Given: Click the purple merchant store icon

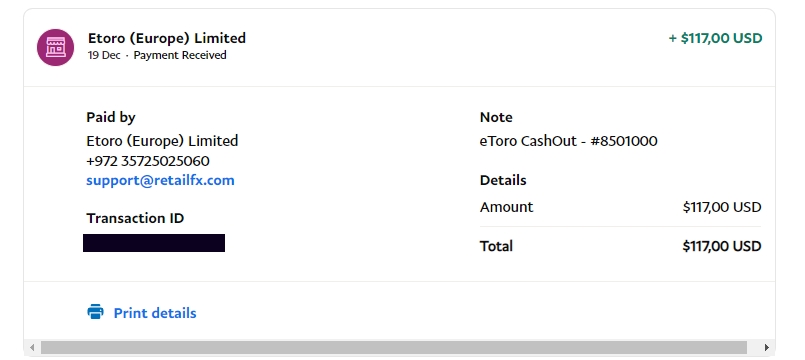Looking at the screenshot, I should (x=55, y=47).
